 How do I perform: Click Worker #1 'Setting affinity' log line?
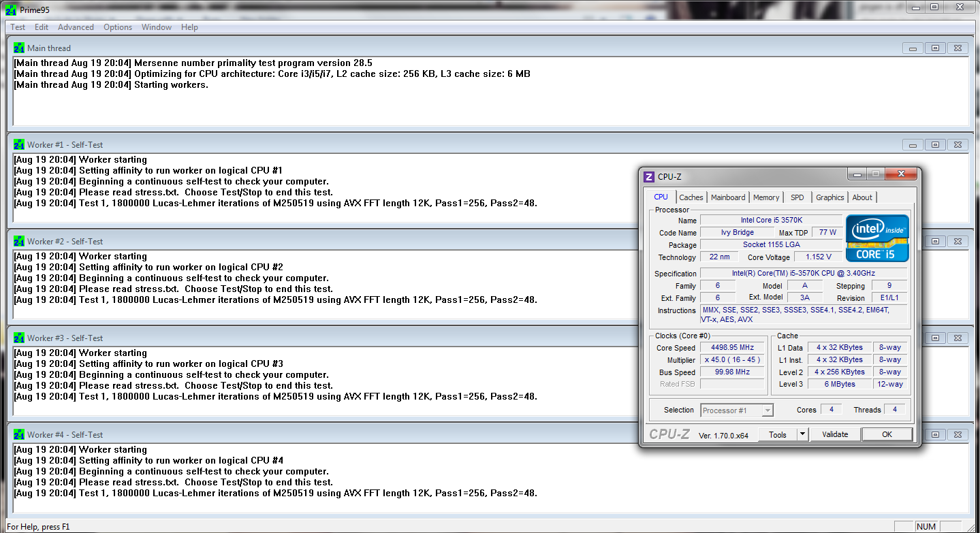tap(148, 170)
